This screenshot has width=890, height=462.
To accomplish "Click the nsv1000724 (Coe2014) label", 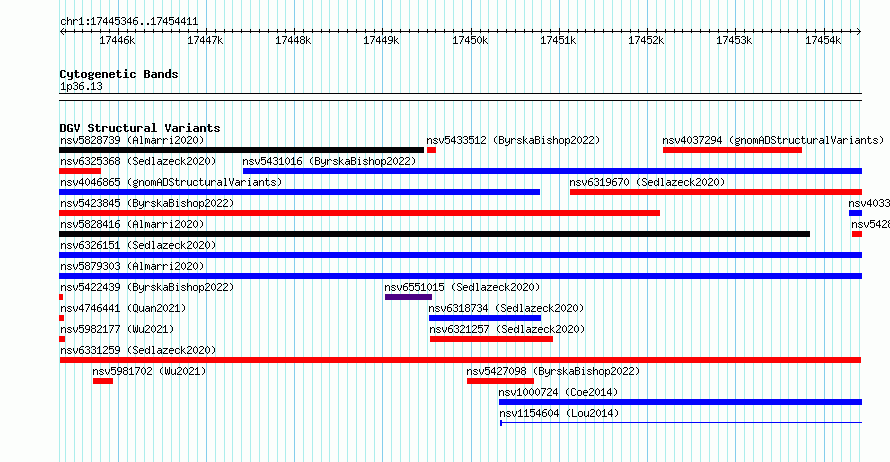I will [559, 392].
